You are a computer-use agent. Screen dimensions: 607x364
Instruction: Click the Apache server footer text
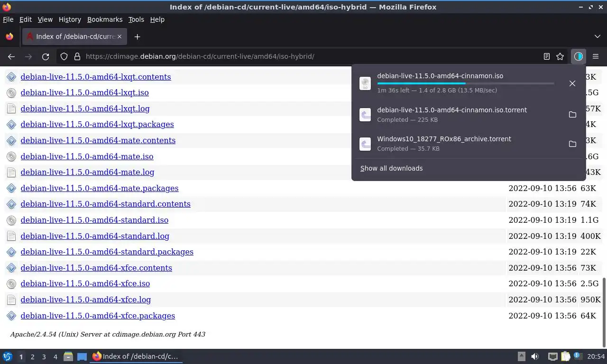click(108, 334)
